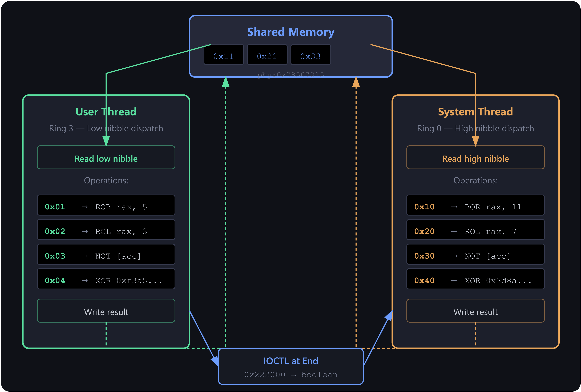The image size is (581, 392).
Task: Select the 0x02 ROL rax, 3 row
Action: click(x=106, y=230)
